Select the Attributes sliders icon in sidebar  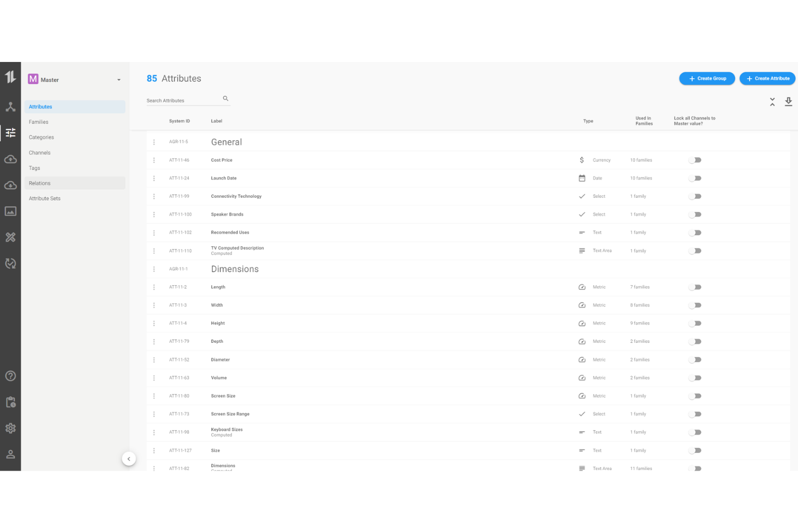coord(10,133)
